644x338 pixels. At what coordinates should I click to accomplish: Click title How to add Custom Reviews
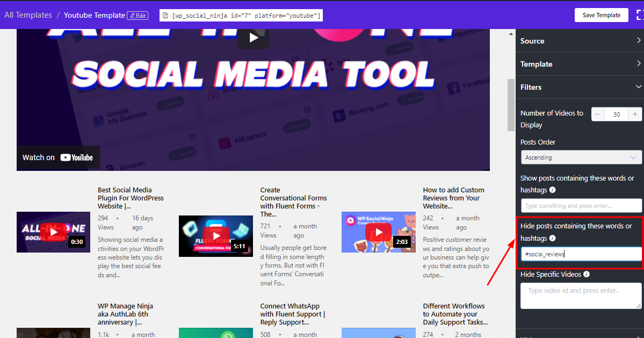[x=453, y=198]
